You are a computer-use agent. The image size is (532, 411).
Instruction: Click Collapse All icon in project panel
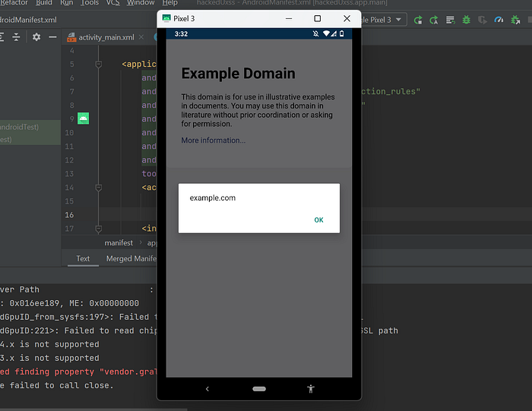[16, 36]
